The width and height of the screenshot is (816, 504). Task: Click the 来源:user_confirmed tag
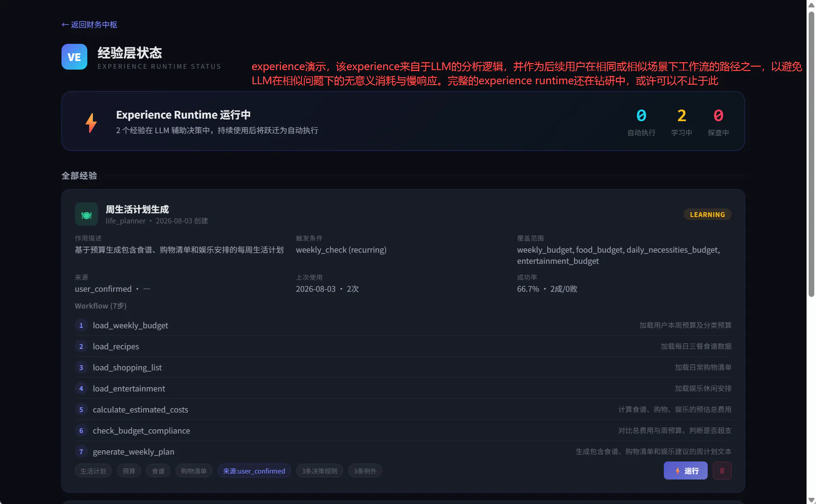click(254, 471)
